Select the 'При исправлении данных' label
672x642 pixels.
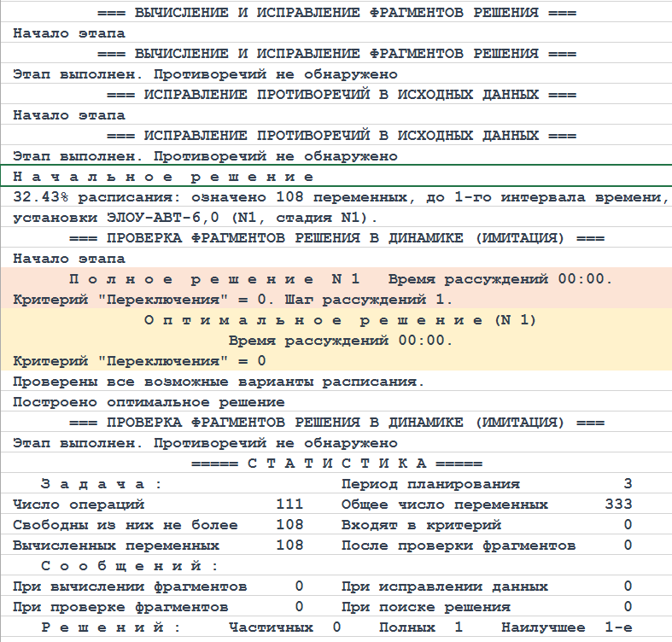coord(444,587)
